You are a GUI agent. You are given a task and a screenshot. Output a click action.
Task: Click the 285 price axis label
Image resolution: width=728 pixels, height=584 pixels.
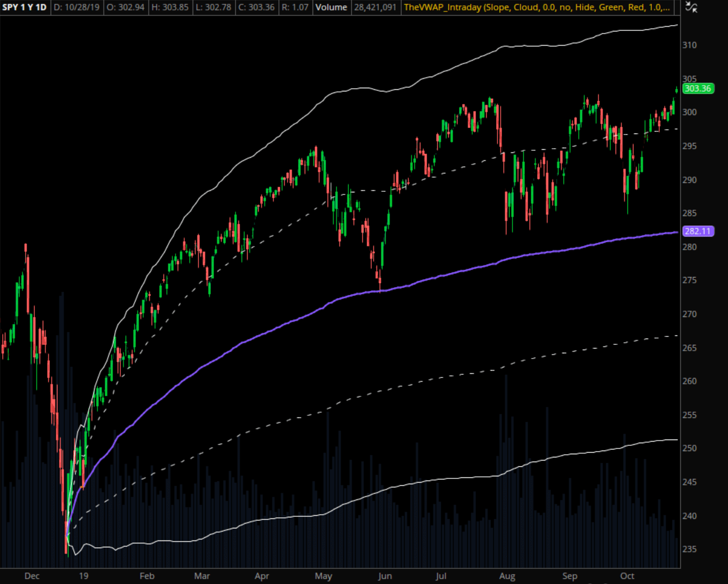tap(690, 213)
